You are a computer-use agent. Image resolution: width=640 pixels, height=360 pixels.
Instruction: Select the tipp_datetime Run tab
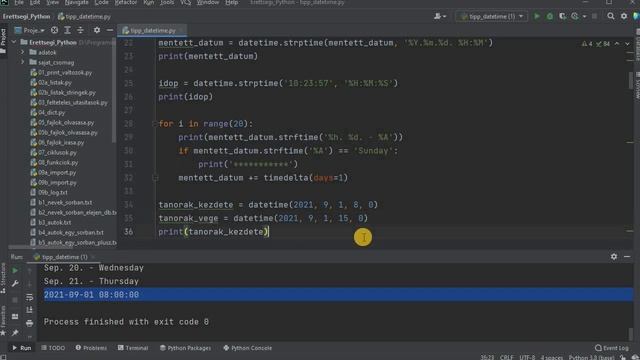[65, 257]
